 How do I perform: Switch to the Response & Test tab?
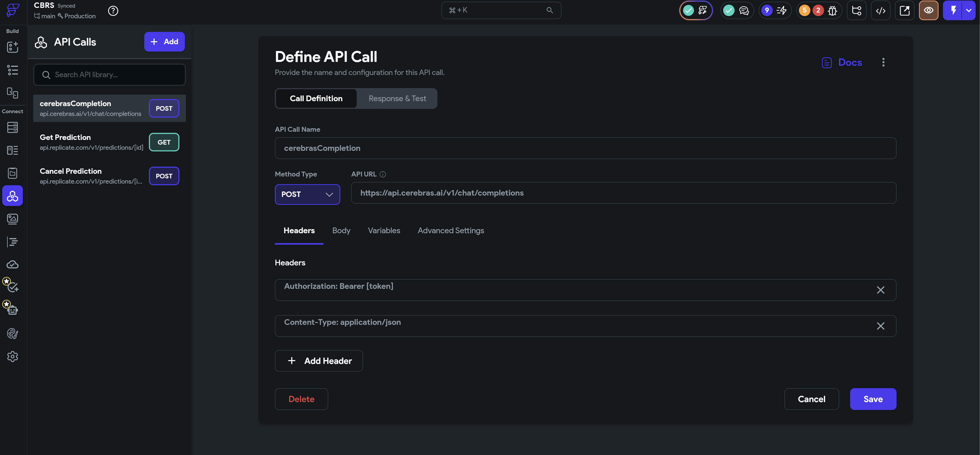[397, 98]
